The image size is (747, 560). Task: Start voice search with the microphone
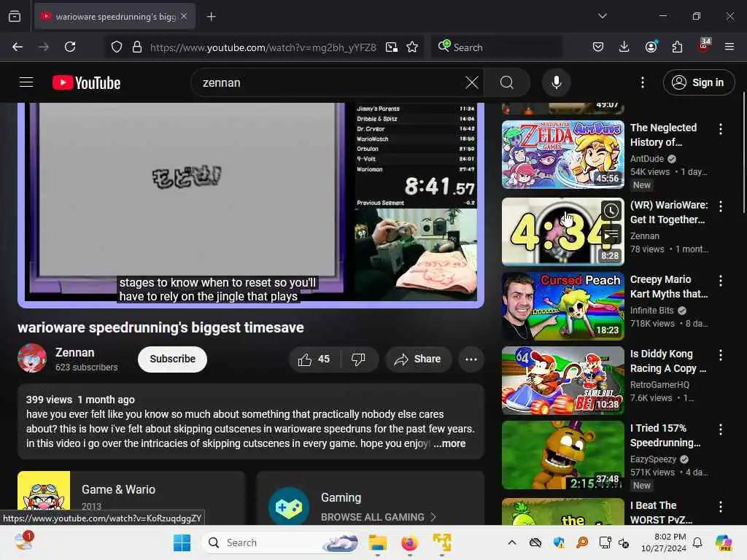556,82
